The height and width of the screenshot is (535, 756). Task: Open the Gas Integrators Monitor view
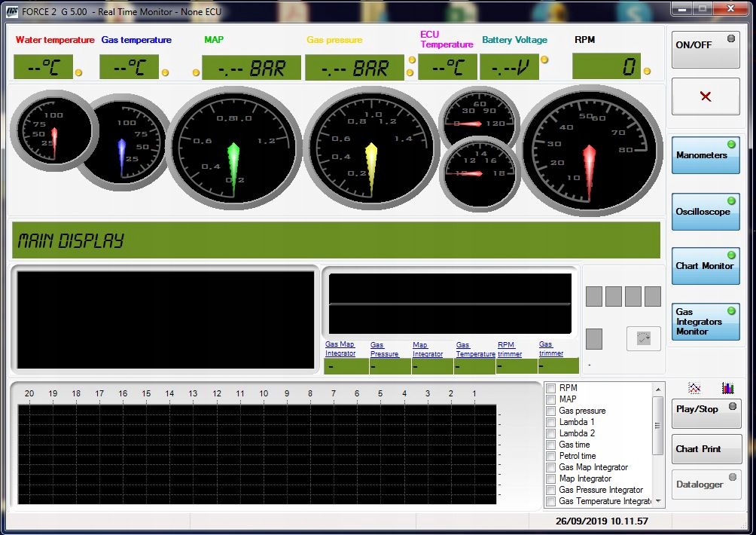tap(706, 322)
